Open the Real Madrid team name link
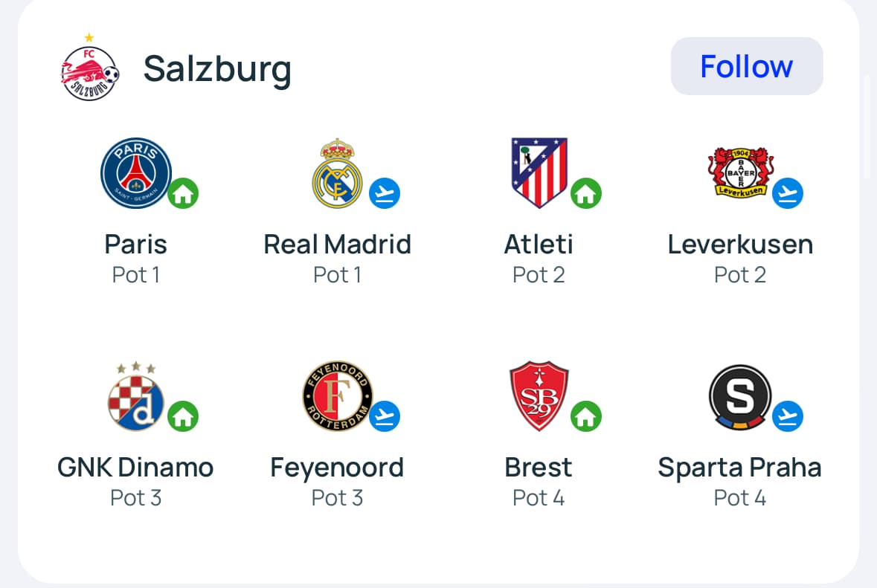 pyautogui.click(x=337, y=244)
